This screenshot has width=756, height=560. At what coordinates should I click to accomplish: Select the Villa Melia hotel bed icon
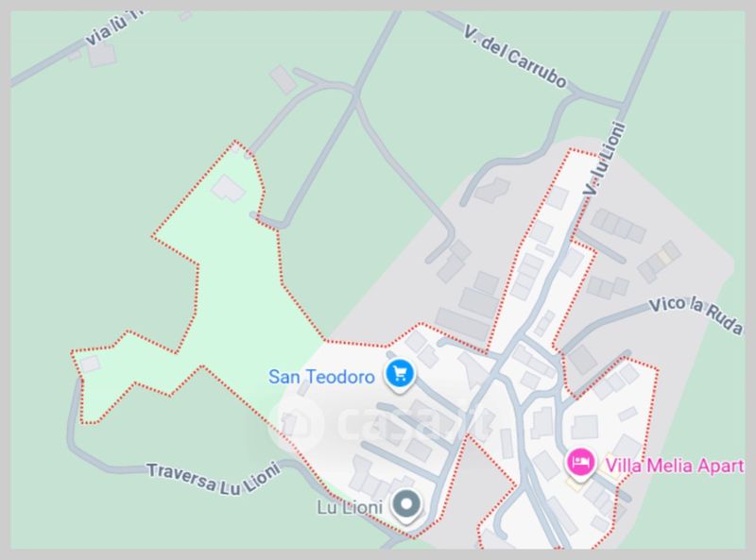click(580, 463)
